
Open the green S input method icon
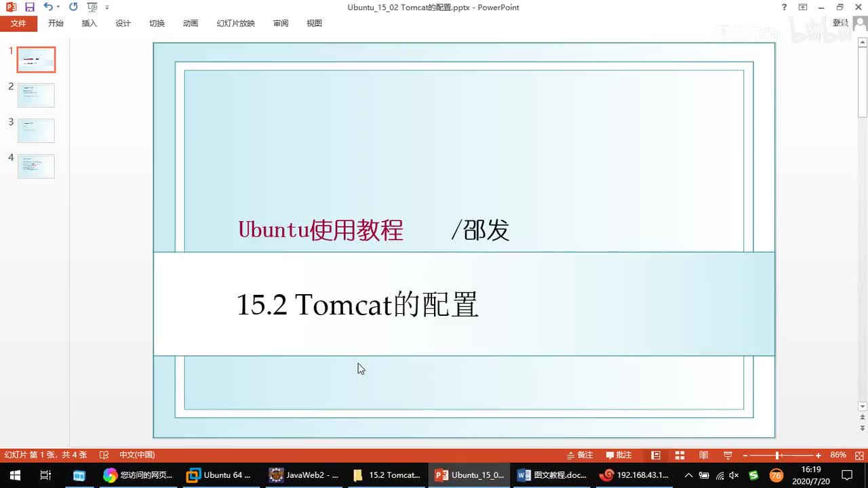[x=753, y=475]
